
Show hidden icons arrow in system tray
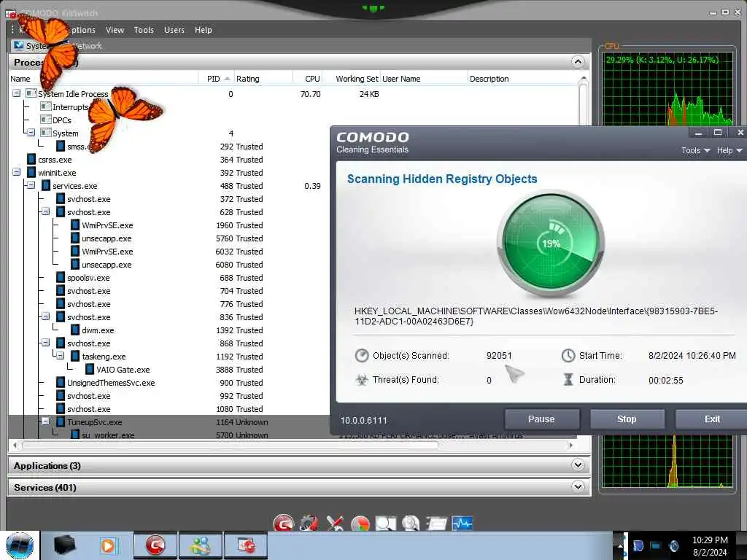tap(620, 545)
